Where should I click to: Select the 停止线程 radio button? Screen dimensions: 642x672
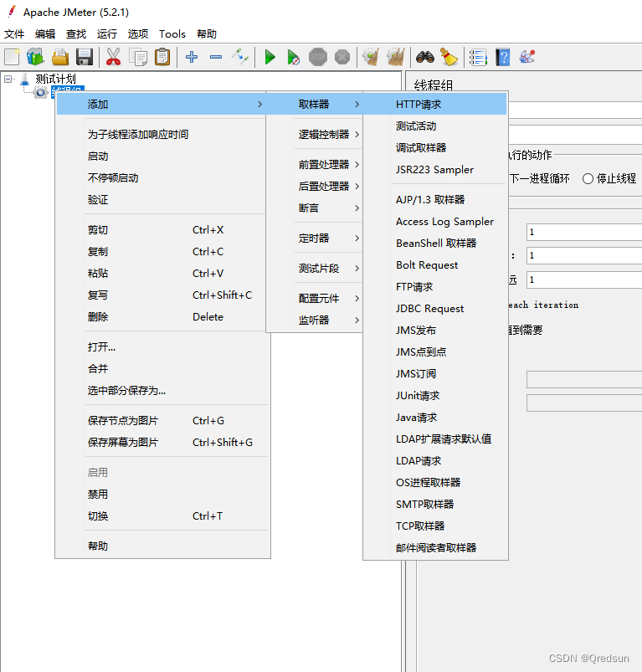click(x=588, y=179)
